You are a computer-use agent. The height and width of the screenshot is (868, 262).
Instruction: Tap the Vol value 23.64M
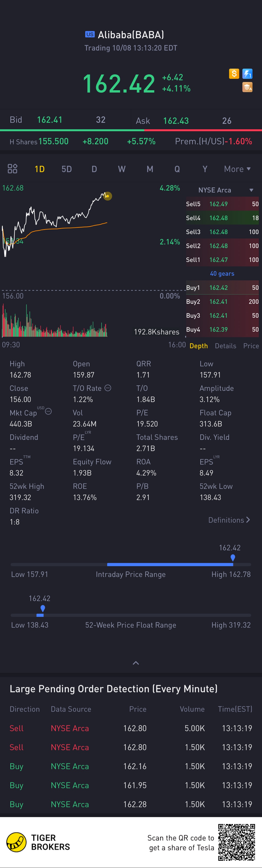point(85,424)
